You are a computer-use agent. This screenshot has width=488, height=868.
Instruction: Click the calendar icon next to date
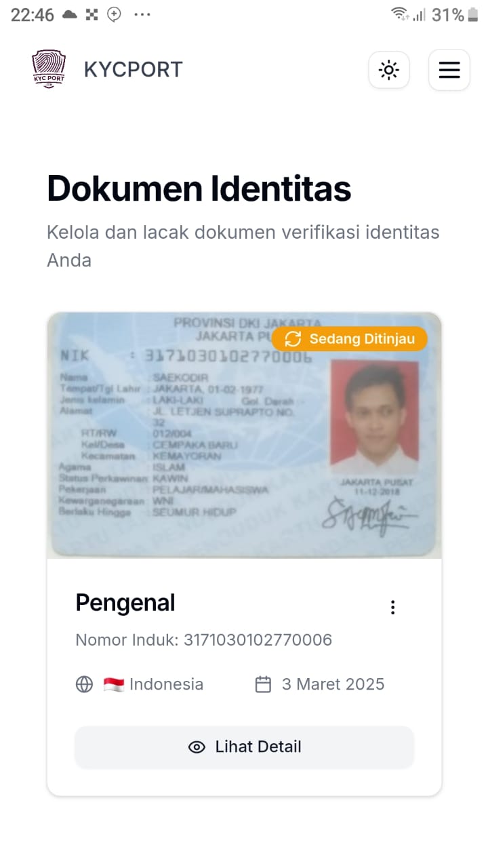263,684
